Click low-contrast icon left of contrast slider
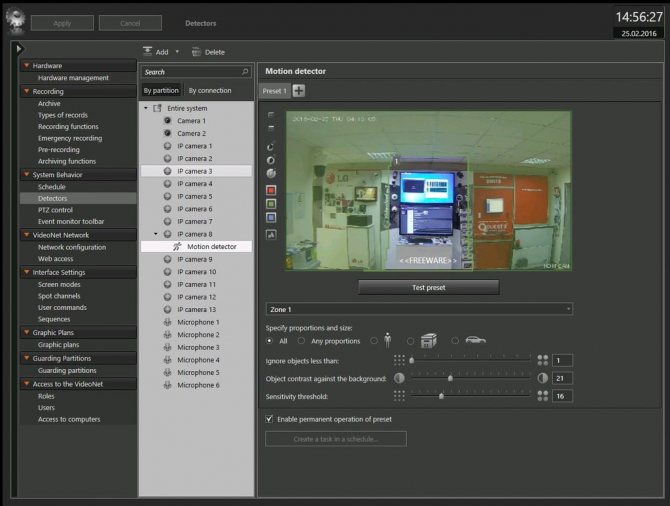The height and width of the screenshot is (506, 670). pyautogui.click(x=399, y=378)
